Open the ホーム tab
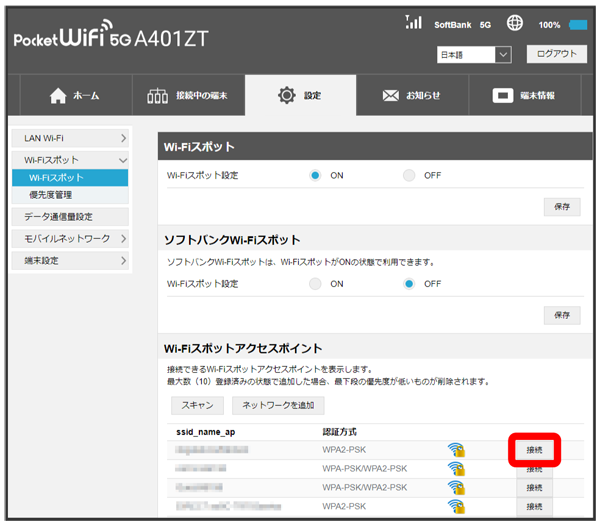The width and height of the screenshot is (600, 524). pos(74,96)
